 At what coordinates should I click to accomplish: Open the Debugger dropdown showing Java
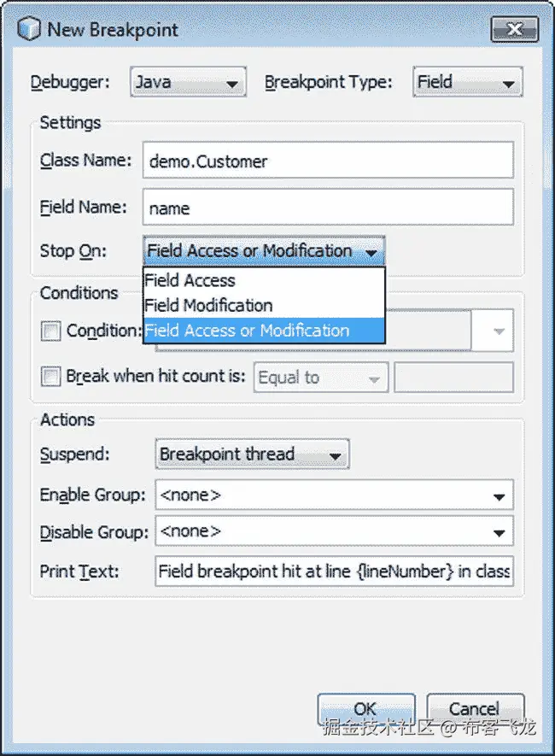188,81
